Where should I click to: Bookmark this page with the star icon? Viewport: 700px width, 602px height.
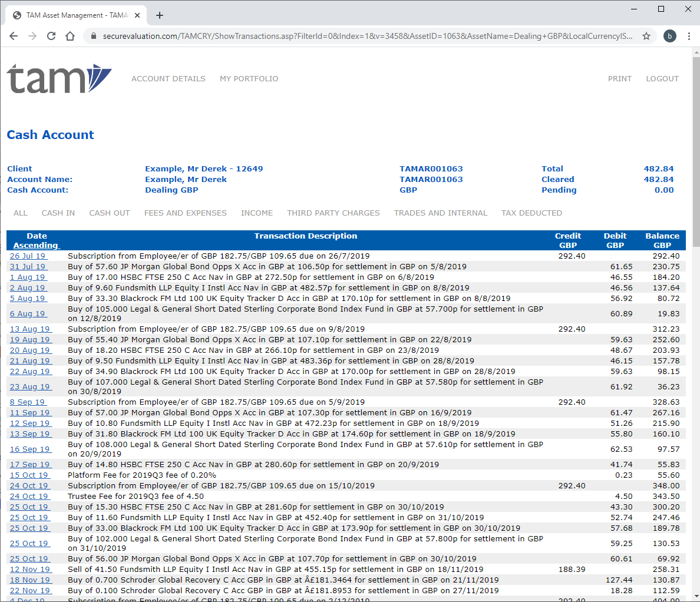(646, 36)
